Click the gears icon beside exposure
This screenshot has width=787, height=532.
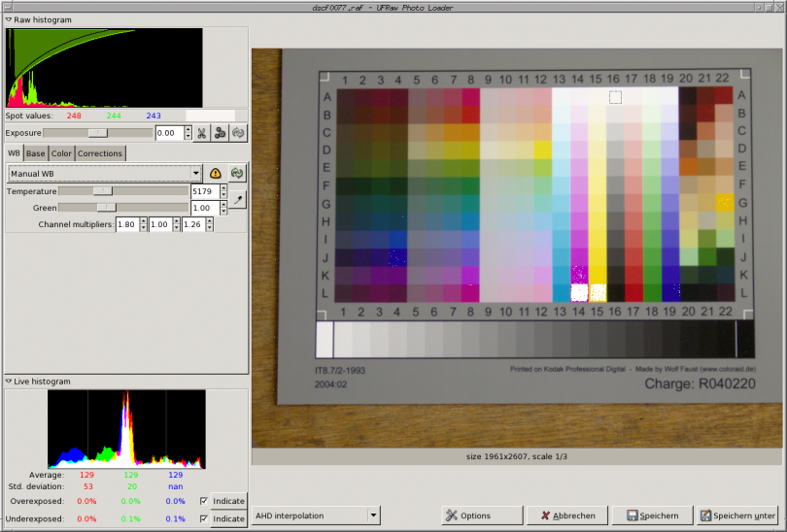[x=220, y=133]
